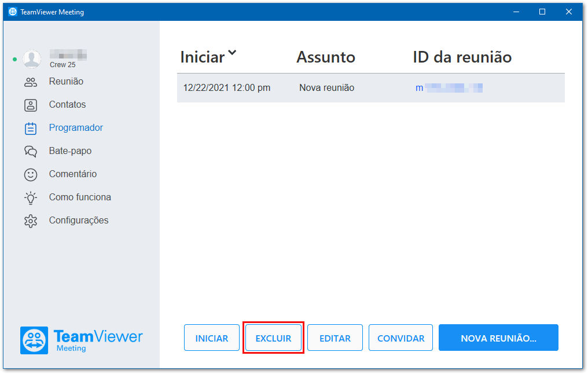
Task: Click the EDITAR button
Action: (x=335, y=338)
